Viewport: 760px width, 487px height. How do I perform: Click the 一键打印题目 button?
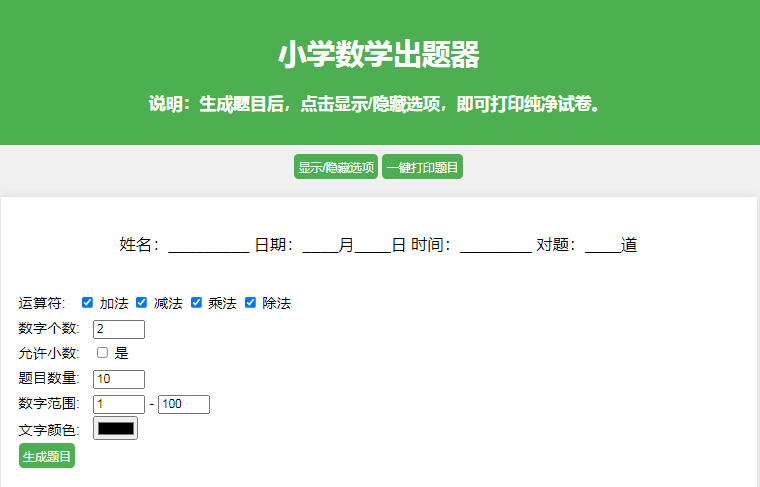coord(422,167)
